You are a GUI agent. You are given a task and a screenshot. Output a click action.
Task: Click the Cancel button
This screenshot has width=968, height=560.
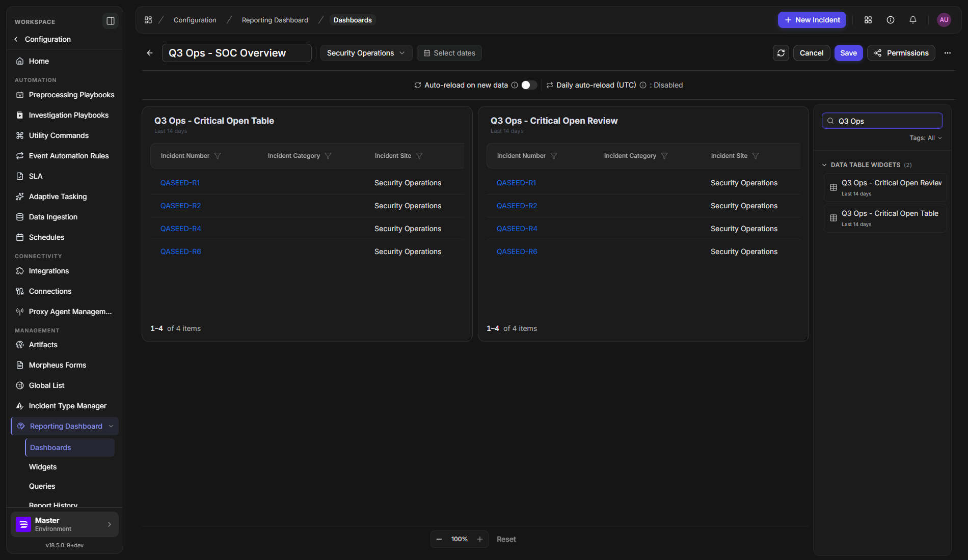pyautogui.click(x=812, y=53)
